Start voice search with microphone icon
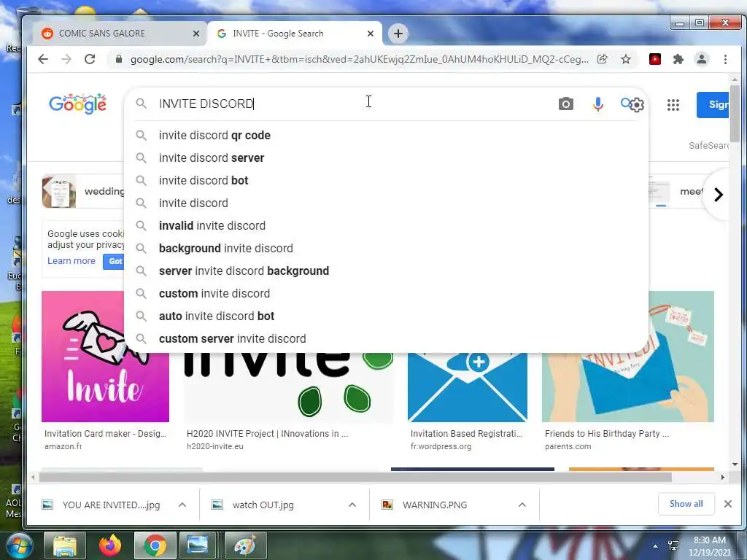The height and width of the screenshot is (560, 747). [598, 104]
